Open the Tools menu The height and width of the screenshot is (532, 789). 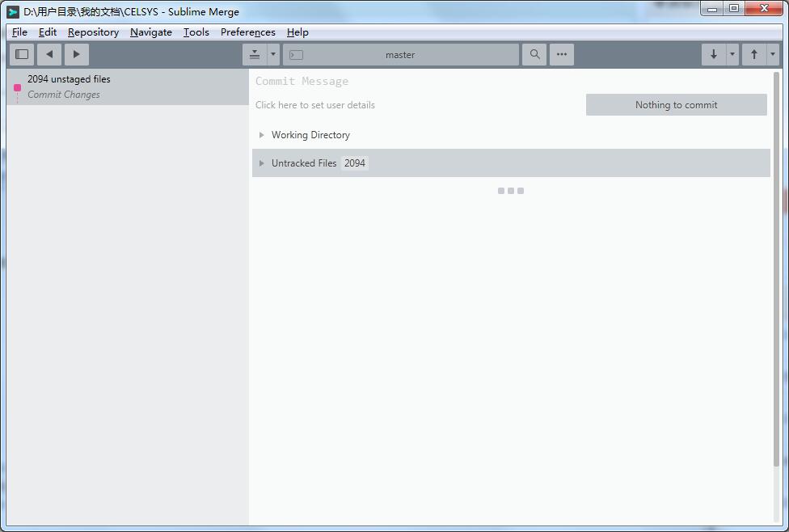click(x=196, y=32)
